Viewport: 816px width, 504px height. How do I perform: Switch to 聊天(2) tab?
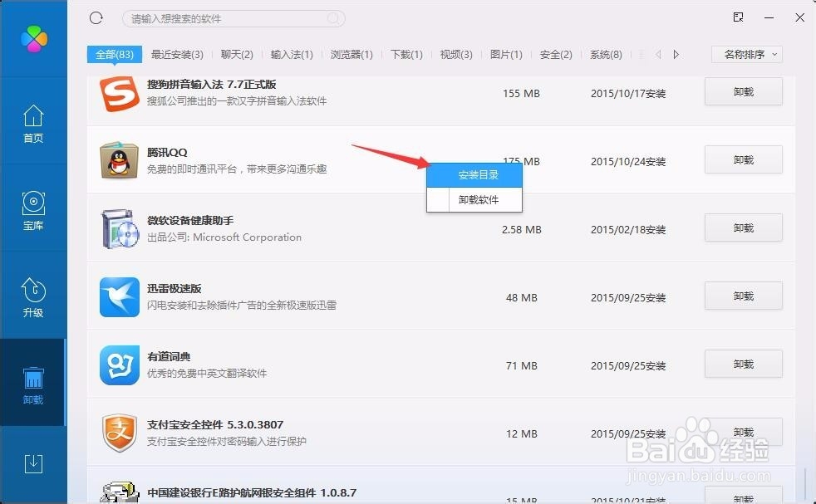click(x=237, y=54)
